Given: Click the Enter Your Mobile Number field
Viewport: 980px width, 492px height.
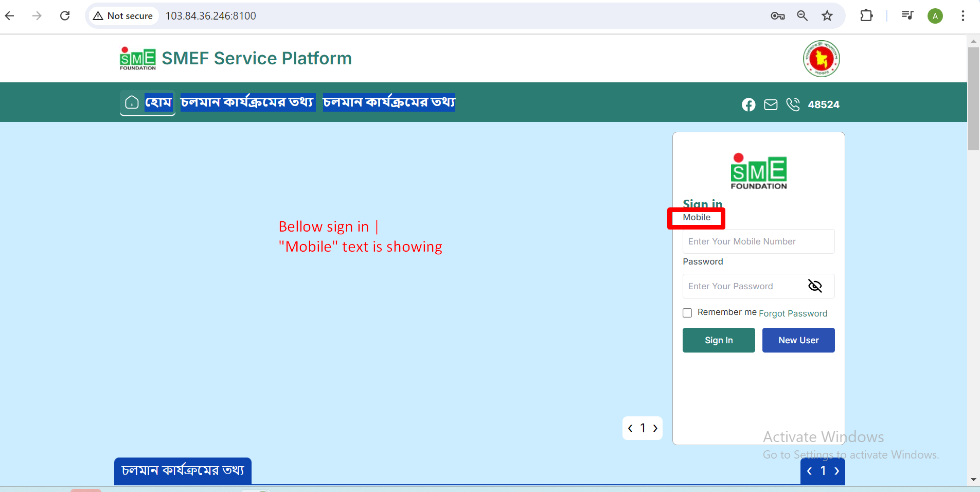Looking at the screenshot, I should coord(758,241).
